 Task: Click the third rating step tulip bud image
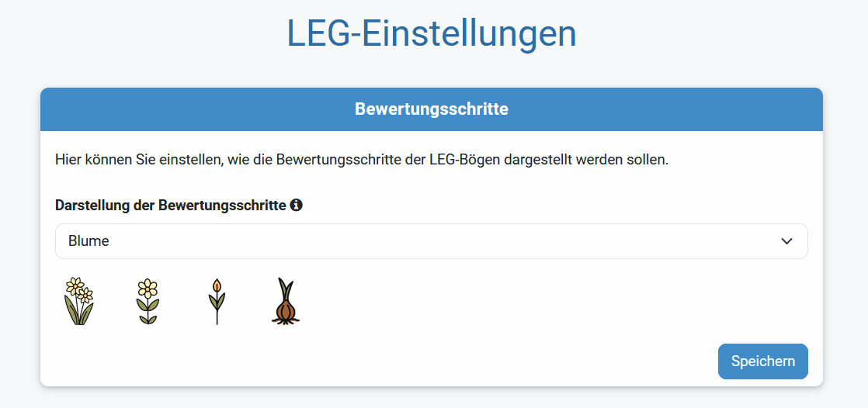tap(217, 301)
